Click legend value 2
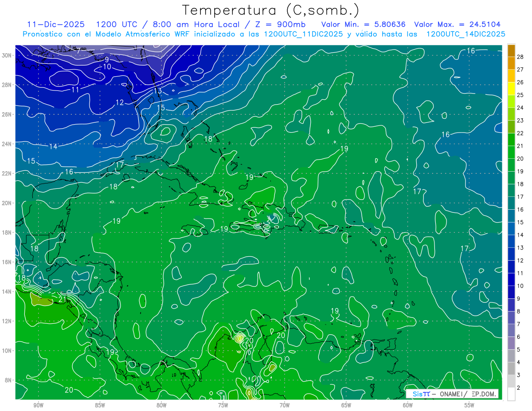This screenshot has width=532, height=411. (519, 388)
